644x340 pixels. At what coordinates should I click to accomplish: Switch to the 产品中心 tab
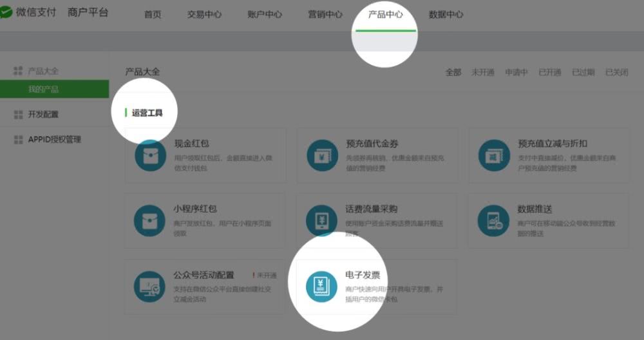point(385,14)
